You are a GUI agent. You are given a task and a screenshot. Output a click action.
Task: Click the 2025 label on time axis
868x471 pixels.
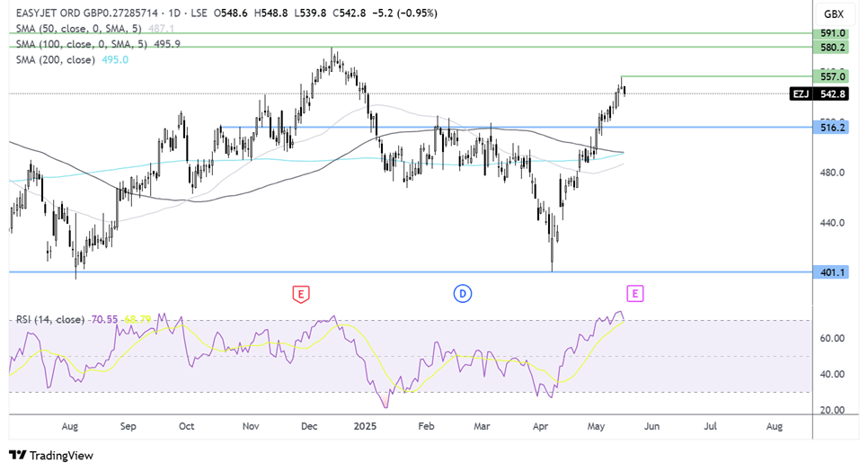pos(365,425)
